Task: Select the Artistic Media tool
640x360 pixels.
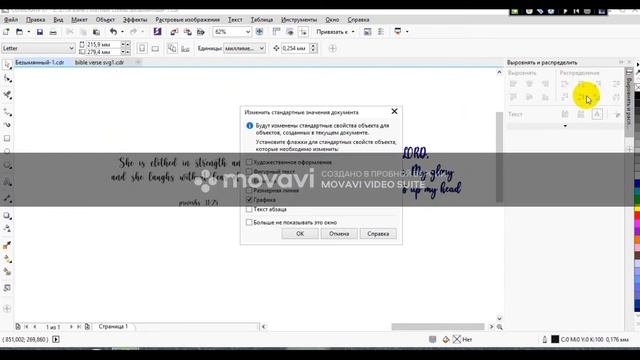Action: coord(7,124)
